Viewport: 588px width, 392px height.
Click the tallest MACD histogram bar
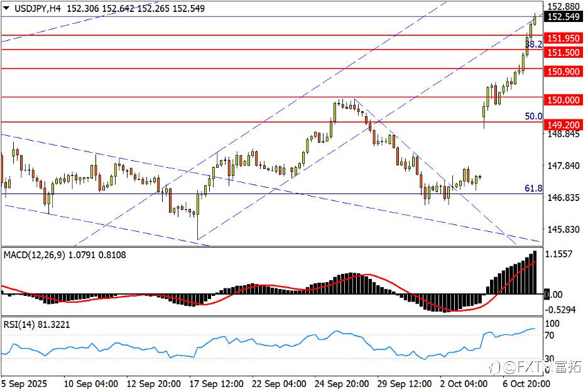[535, 273]
